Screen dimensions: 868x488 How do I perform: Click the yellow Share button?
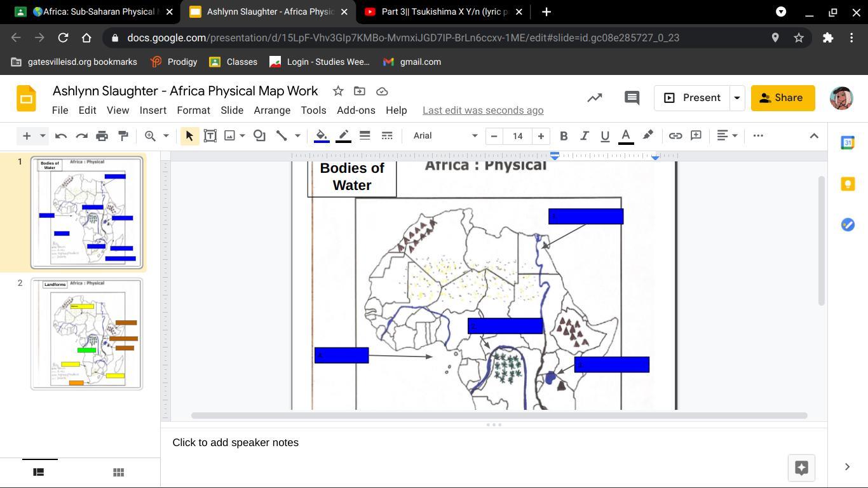click(x=782, y=98)
